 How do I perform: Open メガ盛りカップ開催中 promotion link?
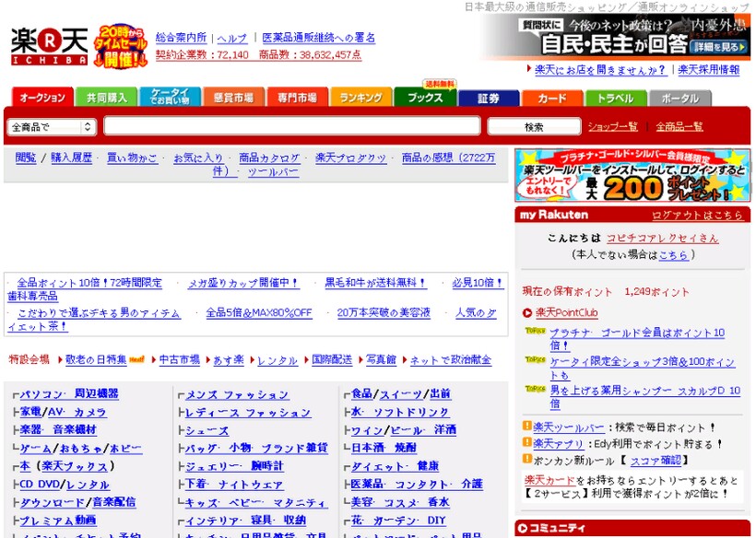pyautogui.click(x=243, y=283)
